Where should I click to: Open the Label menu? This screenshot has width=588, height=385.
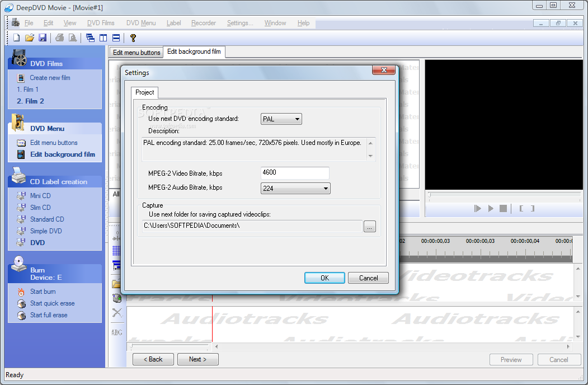[173, 23]
